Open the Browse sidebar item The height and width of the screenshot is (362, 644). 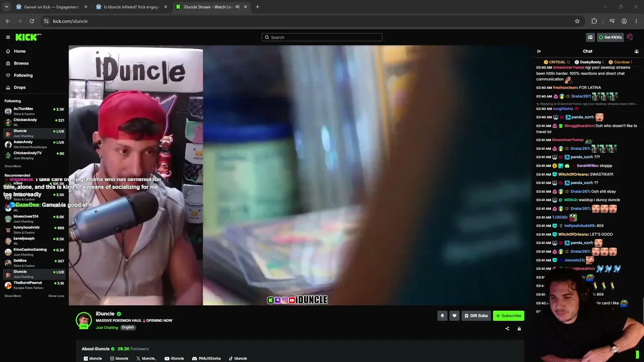(34, 63)
